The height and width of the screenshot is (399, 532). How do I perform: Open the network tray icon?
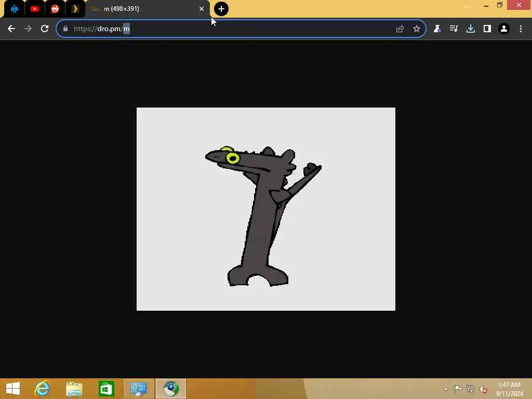470,389
